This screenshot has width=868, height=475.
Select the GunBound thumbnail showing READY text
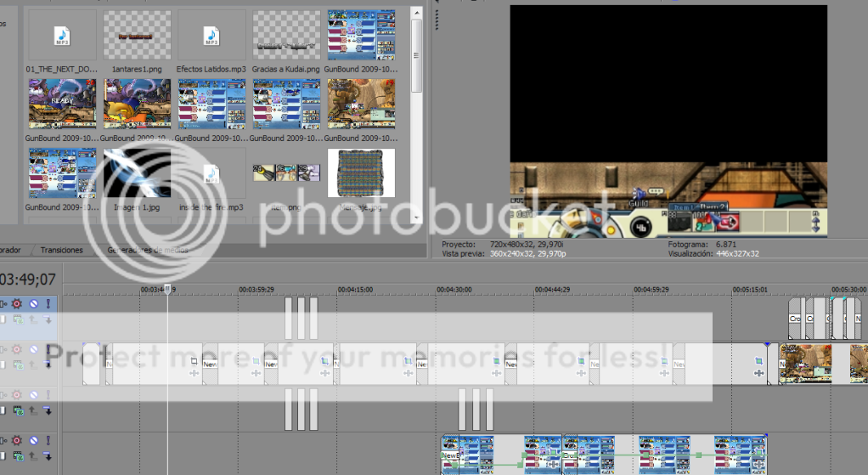click(x=62, y=104)
